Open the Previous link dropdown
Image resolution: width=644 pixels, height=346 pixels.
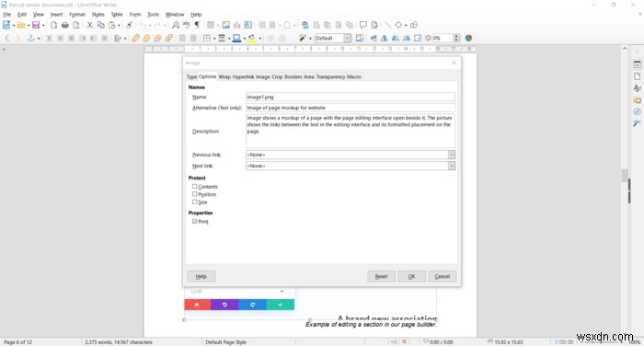(452, 155)
